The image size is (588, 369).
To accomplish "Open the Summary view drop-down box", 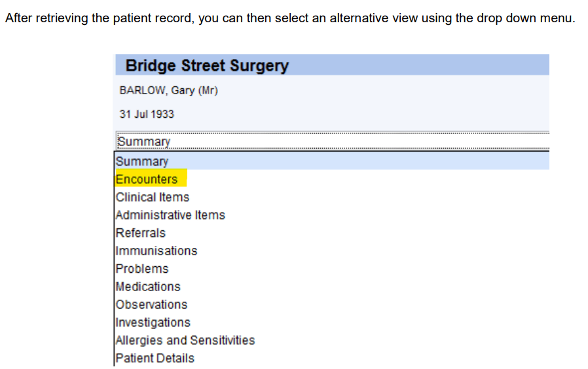I will (x=331, y=141).
